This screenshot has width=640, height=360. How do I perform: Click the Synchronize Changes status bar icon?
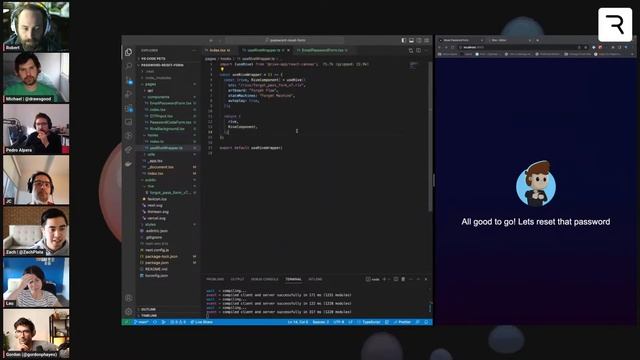coord(155,322)
